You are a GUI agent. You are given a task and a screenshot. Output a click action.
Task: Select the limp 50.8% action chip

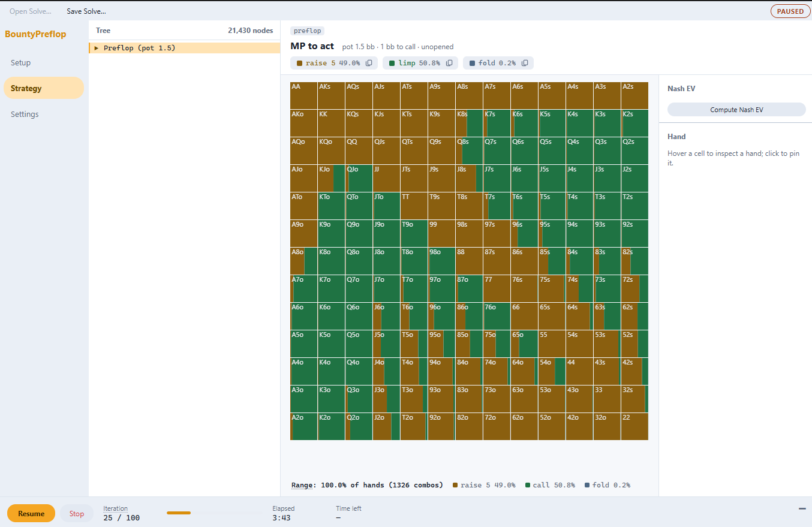pos(420,63)
